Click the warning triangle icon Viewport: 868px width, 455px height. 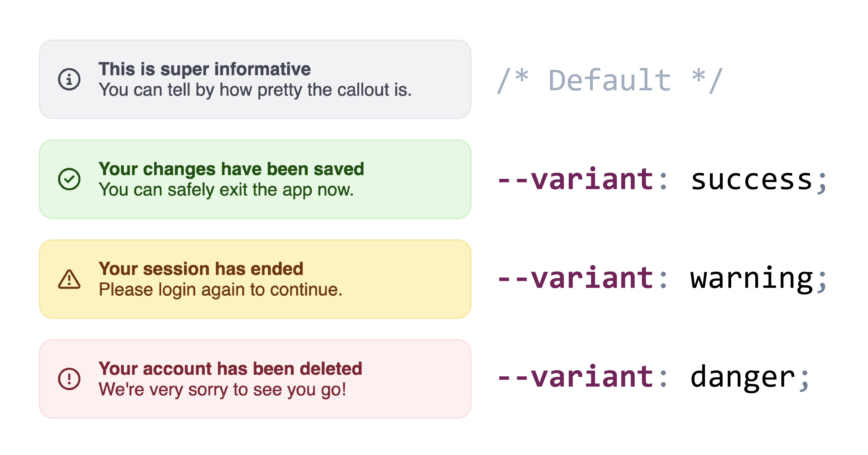(x=69, y=279)
